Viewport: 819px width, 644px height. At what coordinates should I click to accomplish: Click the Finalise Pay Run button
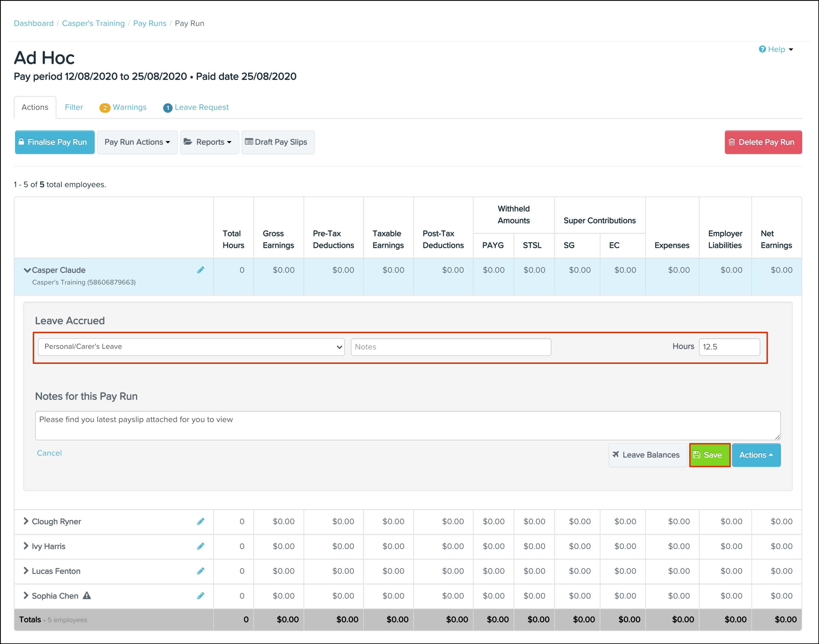coord(55,142)
